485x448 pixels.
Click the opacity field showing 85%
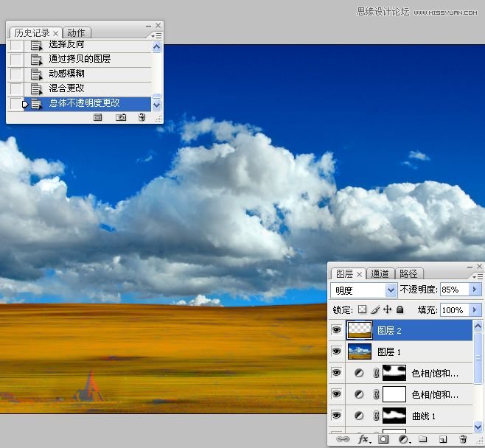click(x=454, y=290)
